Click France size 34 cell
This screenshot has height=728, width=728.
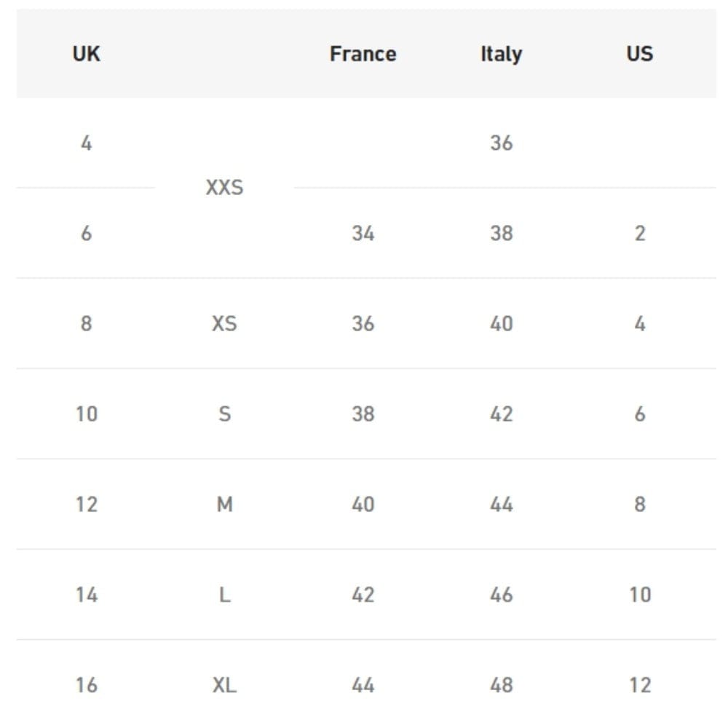(363, 233)
